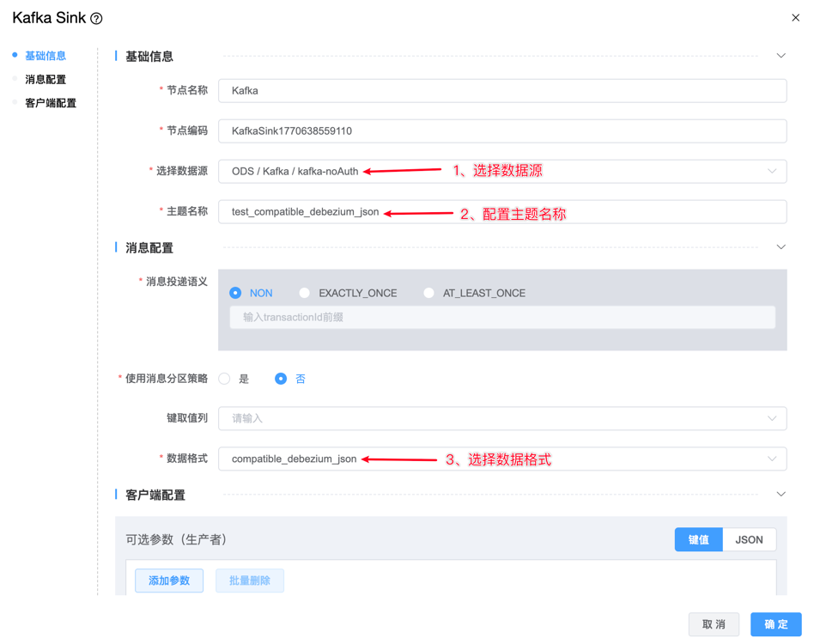Collapse the 消息配置 section chevron
This screenshot has width=814, height=644.
click(x=781, y=247)
